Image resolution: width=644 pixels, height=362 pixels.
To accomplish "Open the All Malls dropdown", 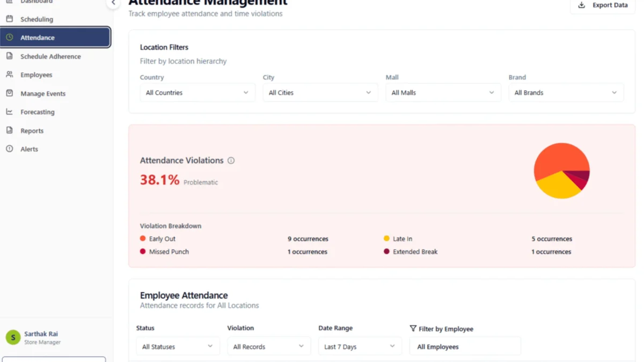I will pos(443,92).
